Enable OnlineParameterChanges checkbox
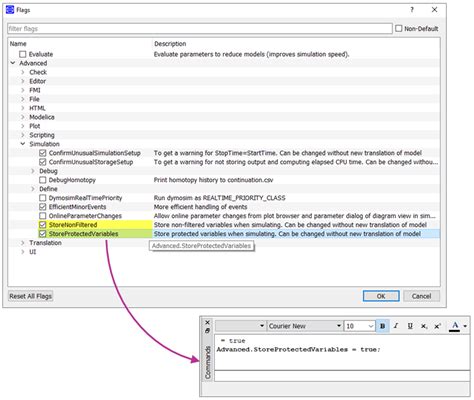The height and width of the screenshot is (400, 474). pyautogui.click(x=43, y=216)
